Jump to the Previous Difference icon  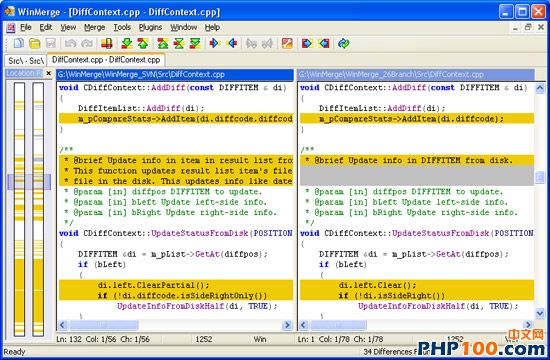click(143, 44)
